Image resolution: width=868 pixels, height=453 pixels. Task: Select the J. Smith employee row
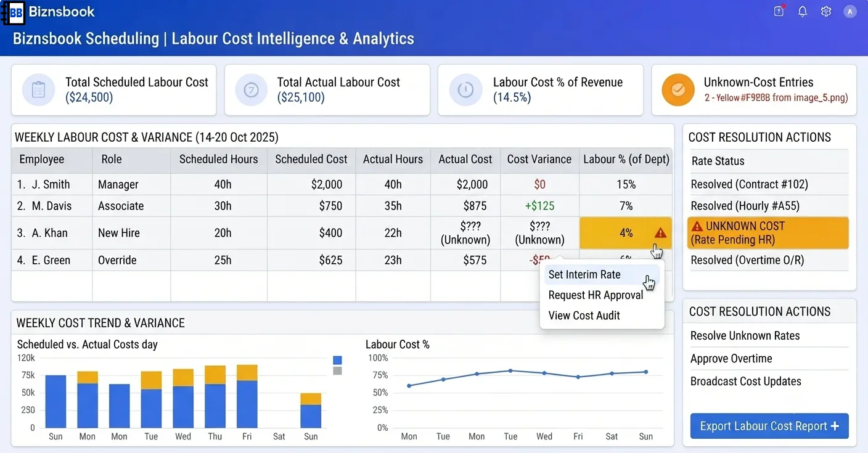342,184
